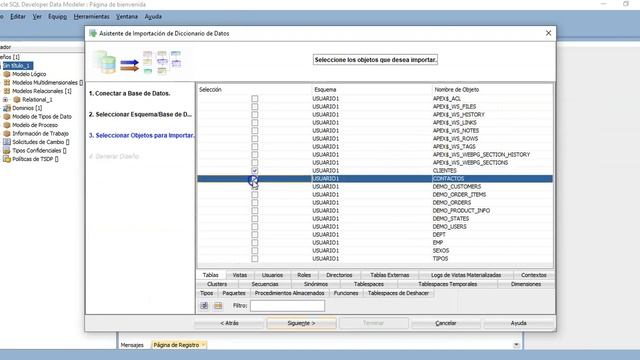Restore the main application window
This screenshot has height=360, width=640.
click(626, 4)
